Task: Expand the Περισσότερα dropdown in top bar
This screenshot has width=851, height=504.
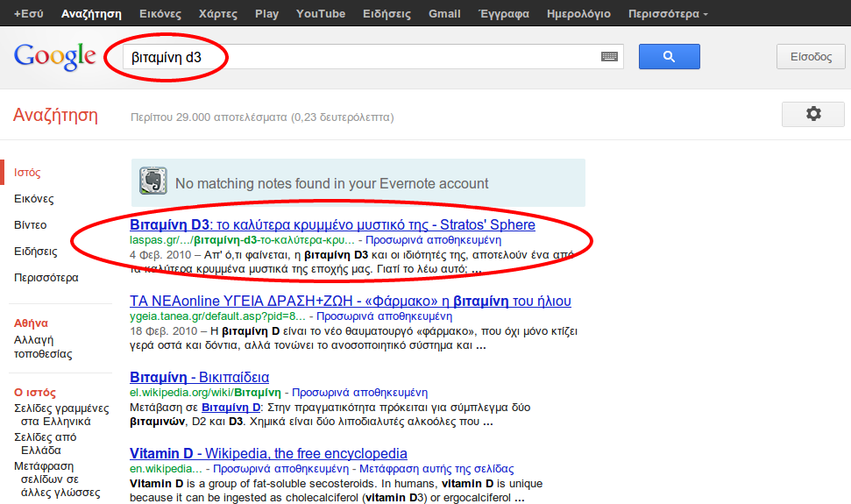Action: click(668, 13)
